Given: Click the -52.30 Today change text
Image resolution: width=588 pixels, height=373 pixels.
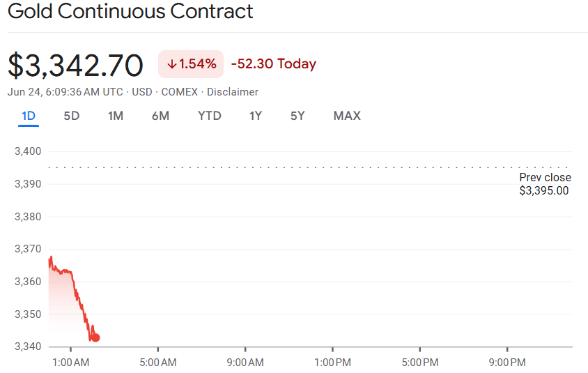Looking at the screenshot, I should (274, 63).
